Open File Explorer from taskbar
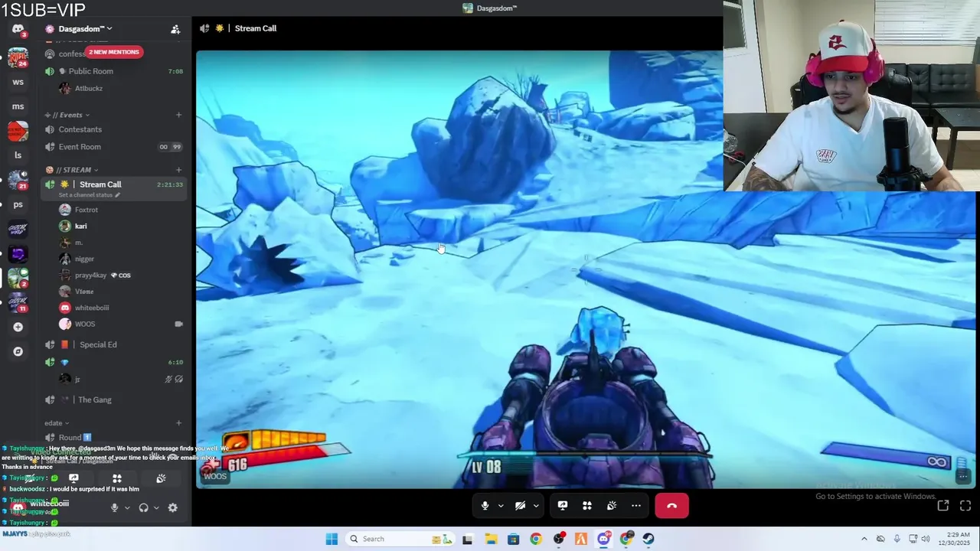 pos(490,539)
